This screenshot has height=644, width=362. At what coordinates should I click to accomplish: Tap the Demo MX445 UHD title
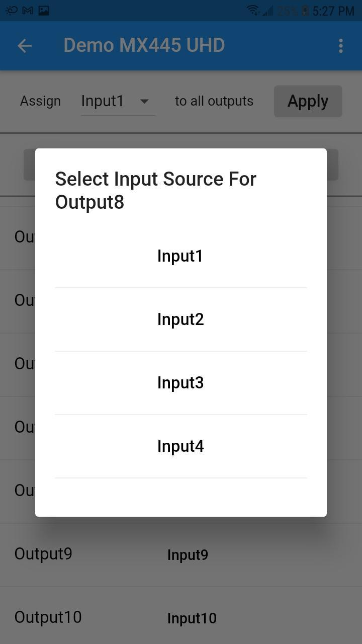coord(144,46)
